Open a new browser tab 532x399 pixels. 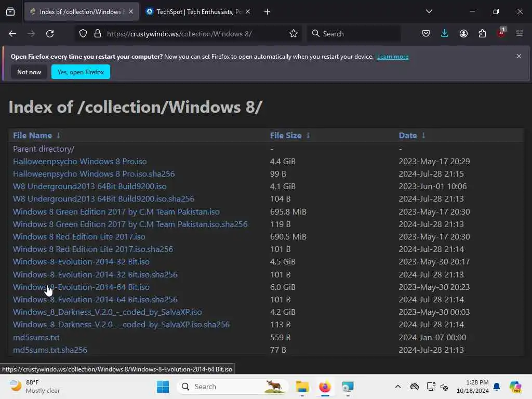pyautogui.click(x=268, y=12)
